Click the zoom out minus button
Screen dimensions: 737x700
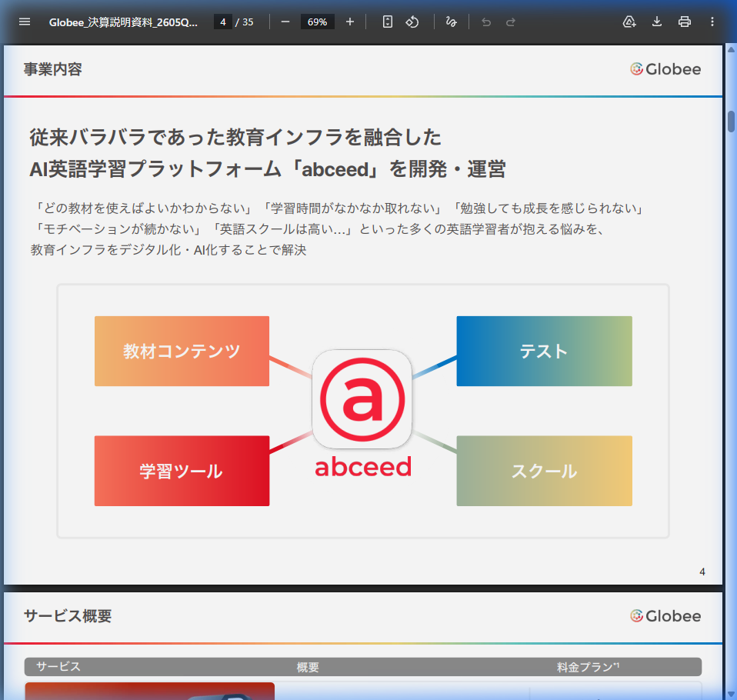[285, 22]
